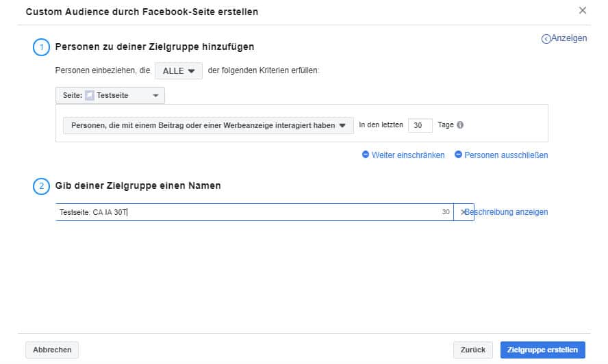The width and height of the screenshot is (608, 364).
Task: Click the Weiter einschränken link text
Action: click(x=408, y=155)
